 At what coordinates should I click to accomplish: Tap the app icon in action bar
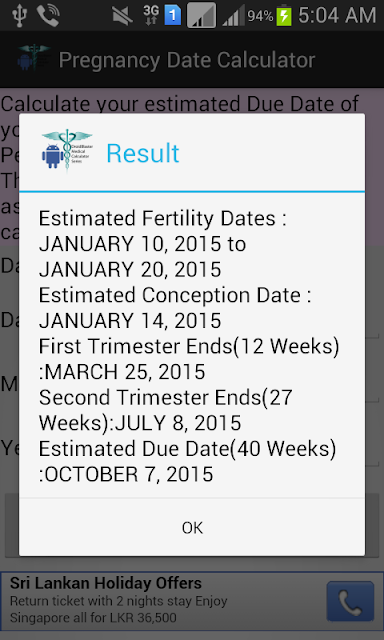tap(33, 59)
